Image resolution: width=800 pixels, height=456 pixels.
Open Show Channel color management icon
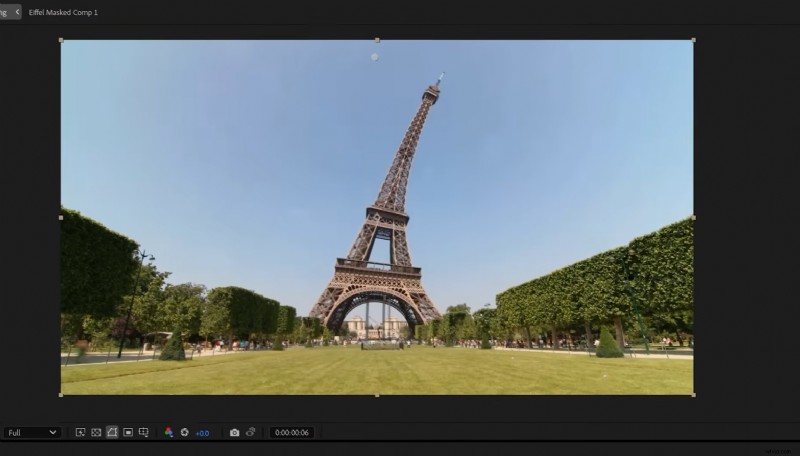169,433
